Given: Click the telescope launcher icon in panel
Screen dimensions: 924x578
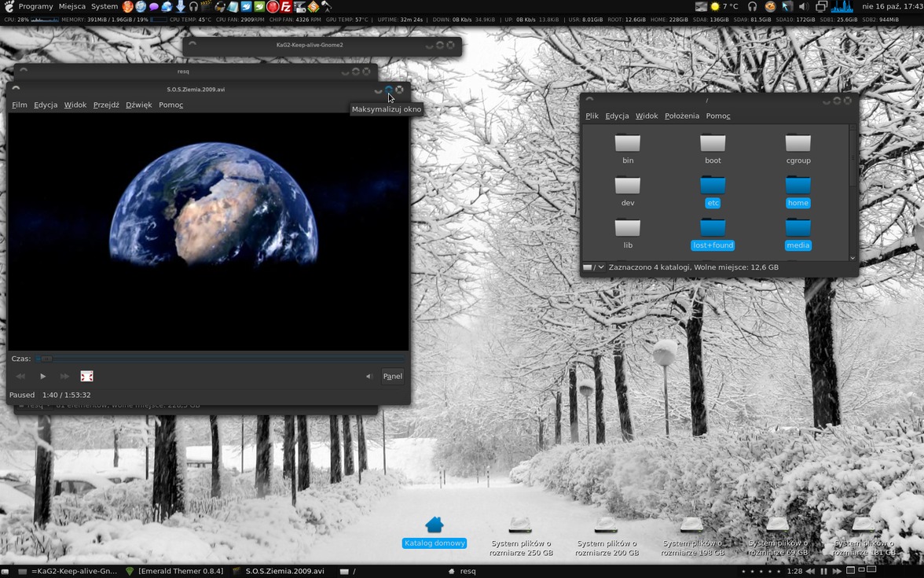Looking at the screenshot, I should 326,7.
